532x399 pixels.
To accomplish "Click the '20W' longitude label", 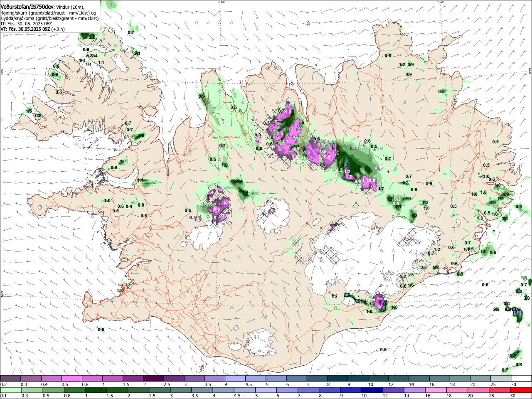I will [221, 2].
